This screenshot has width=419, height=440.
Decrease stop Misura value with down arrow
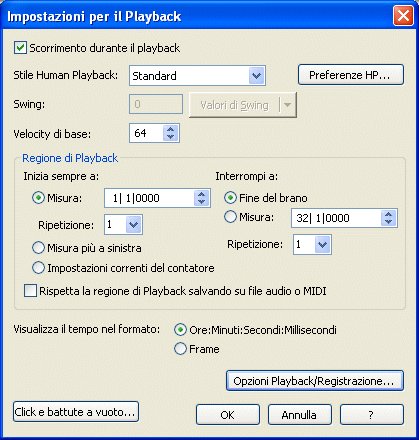click(388, 222)
